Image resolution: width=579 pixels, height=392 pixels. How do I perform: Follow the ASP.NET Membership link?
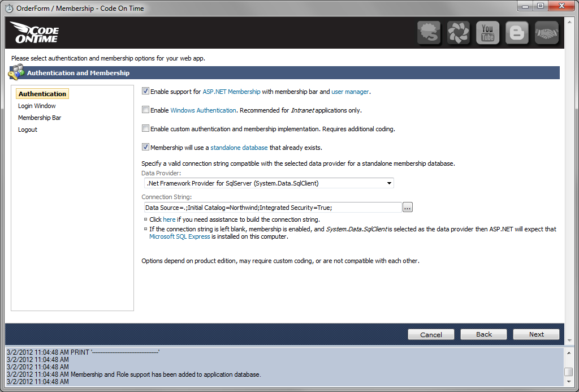(x=231, y=92)
